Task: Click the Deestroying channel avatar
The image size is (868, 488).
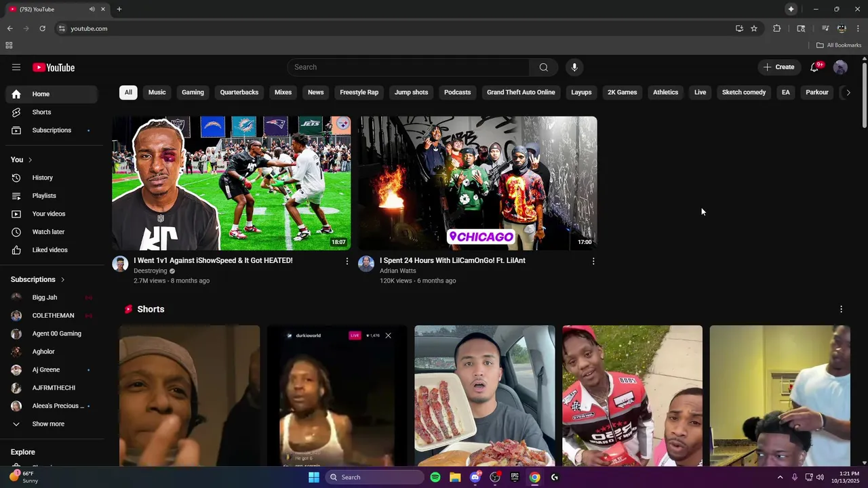Action: [120, 264]
